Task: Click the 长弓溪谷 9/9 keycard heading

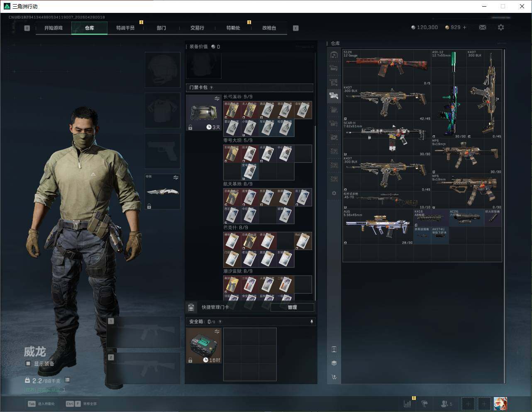Action: 238,97
